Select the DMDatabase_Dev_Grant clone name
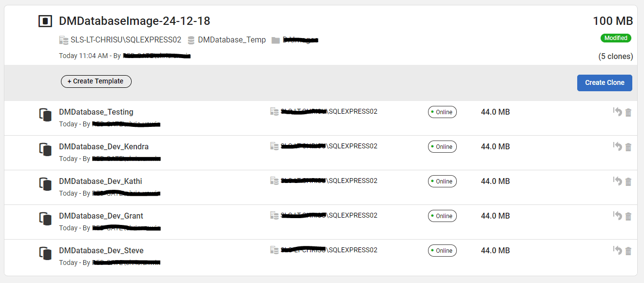 click(x=101, y=216)
